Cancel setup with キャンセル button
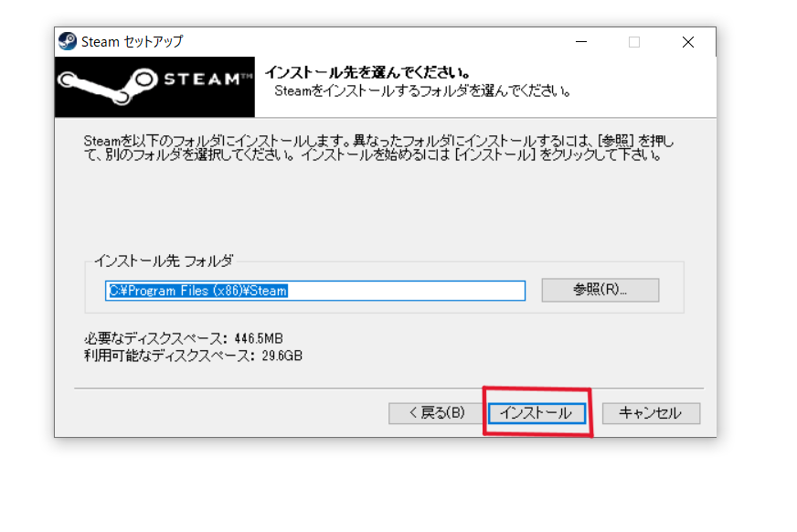 point(651,413)
